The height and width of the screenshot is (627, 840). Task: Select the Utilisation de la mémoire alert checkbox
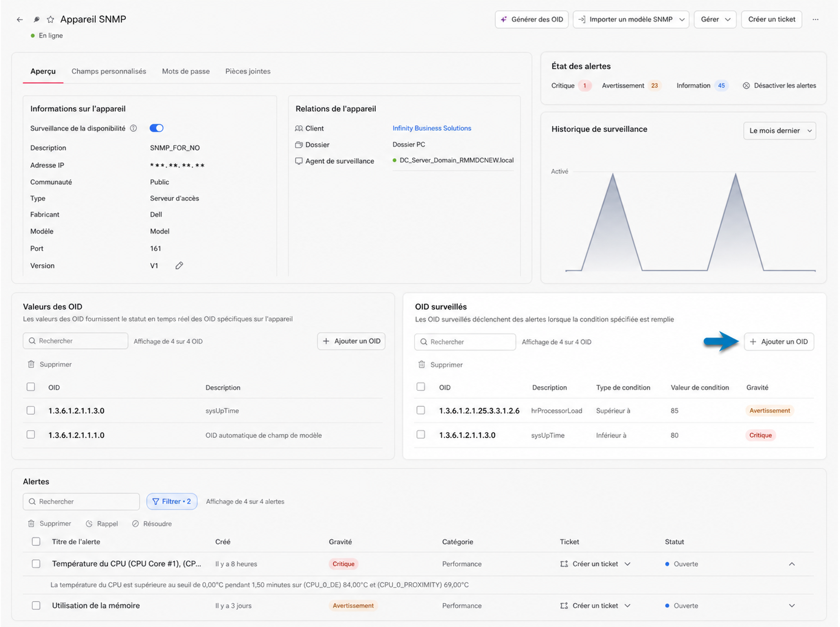[x=36, y=606]
